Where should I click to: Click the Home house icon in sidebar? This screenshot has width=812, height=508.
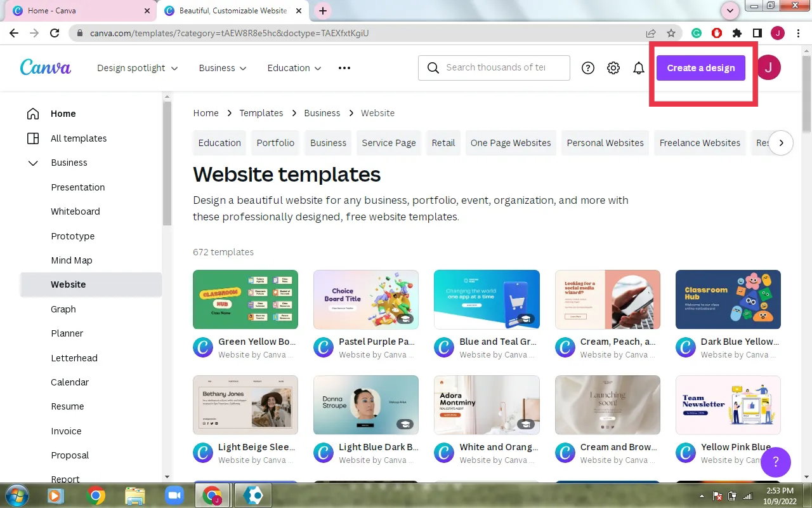(x=33, y=114)
